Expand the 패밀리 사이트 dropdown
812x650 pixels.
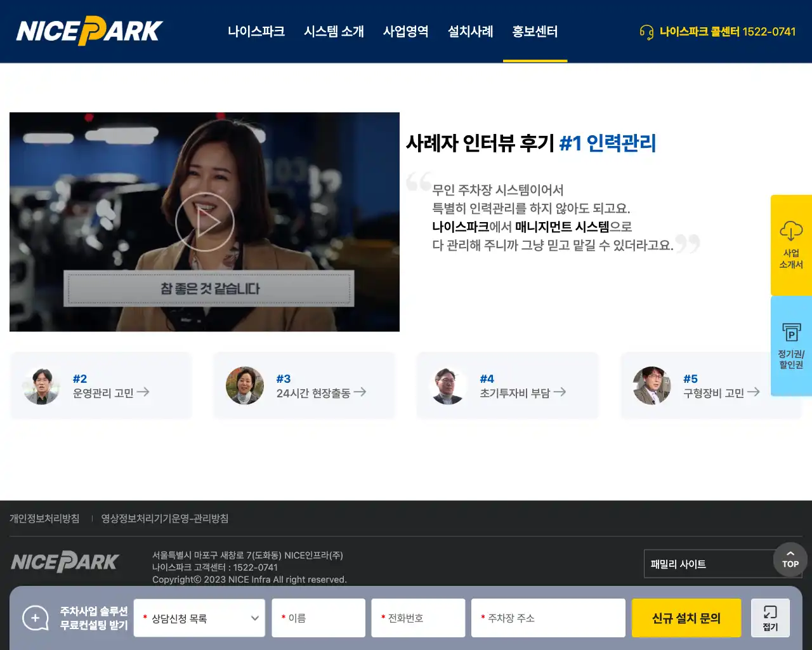[723, 564]
